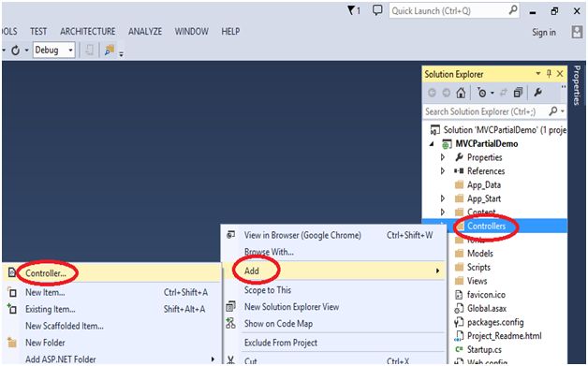Select the Views folder
The width and height of the screenshot is (588, 366).
(477, 281)
